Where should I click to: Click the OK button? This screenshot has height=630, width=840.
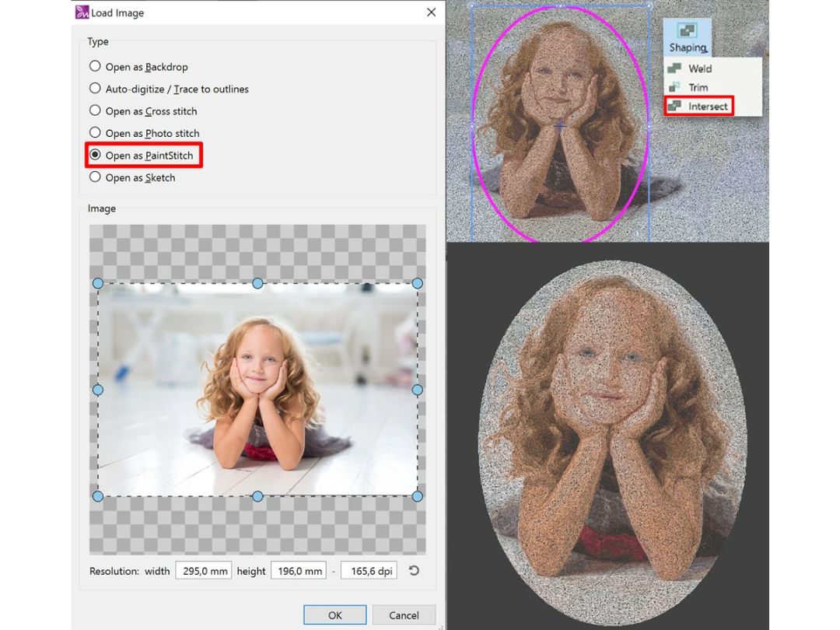(334, 615)
